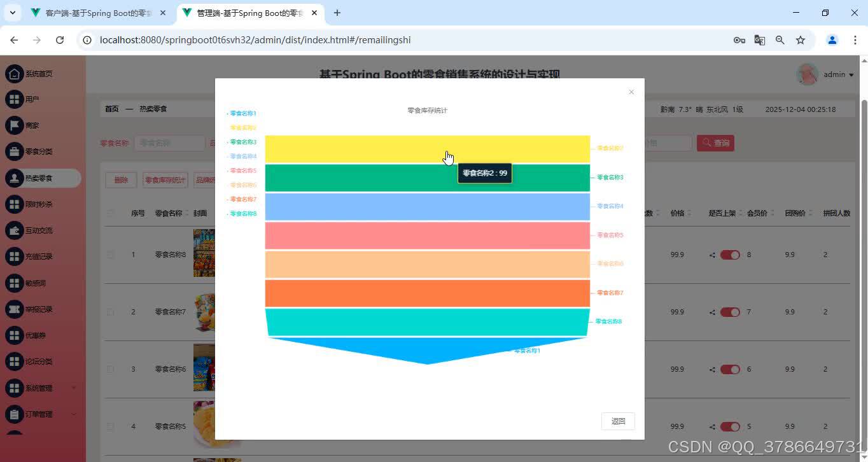
Task: Expand the 订单管理 submenu arrow
Action: coord(74,414)
